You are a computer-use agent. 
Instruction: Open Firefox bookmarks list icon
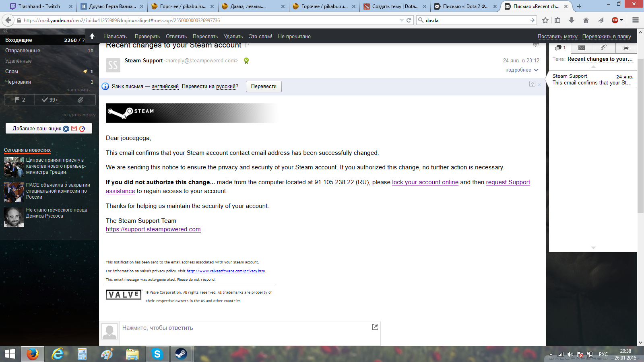coord(557,20)
